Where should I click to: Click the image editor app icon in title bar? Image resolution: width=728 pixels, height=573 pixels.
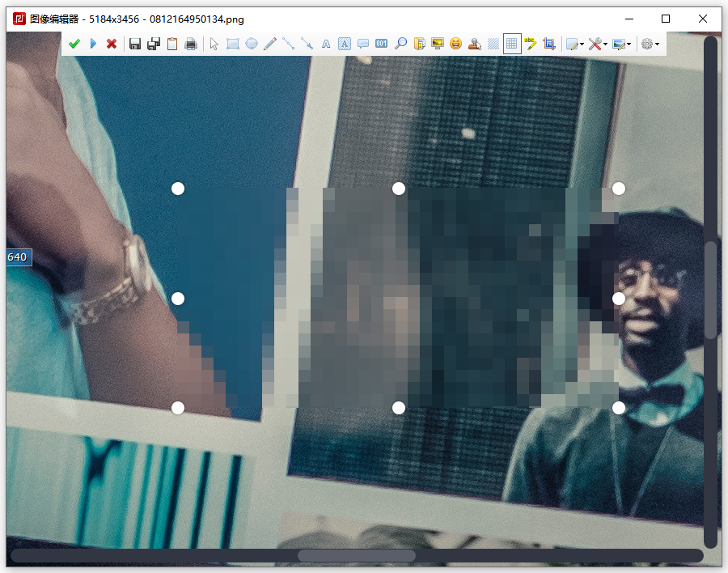pyautogui.click(x=19, y=19)
